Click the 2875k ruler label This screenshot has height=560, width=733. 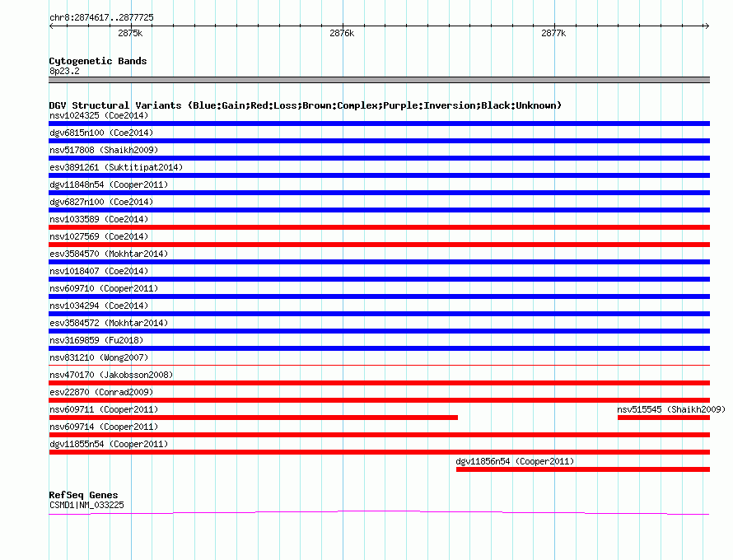click(130, 33)
